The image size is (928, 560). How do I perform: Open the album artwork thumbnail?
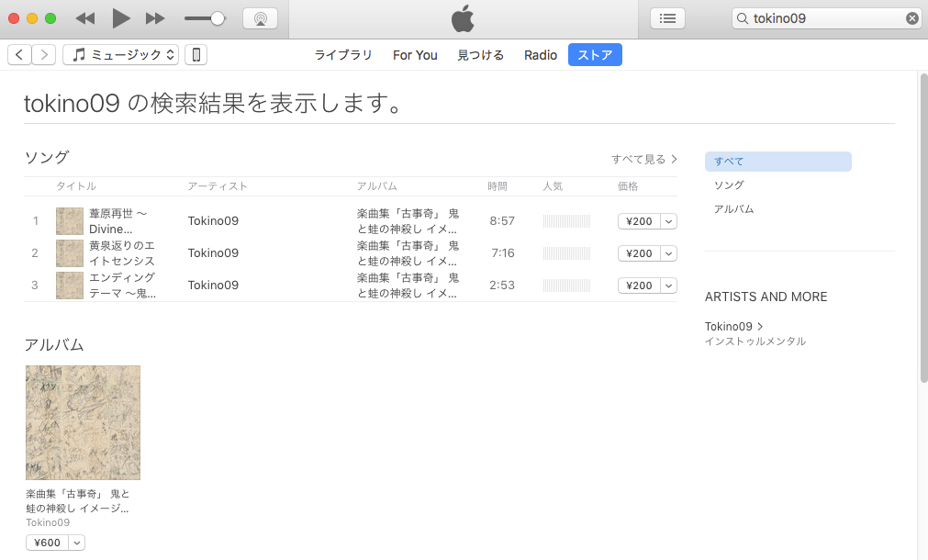pos(83,422)
